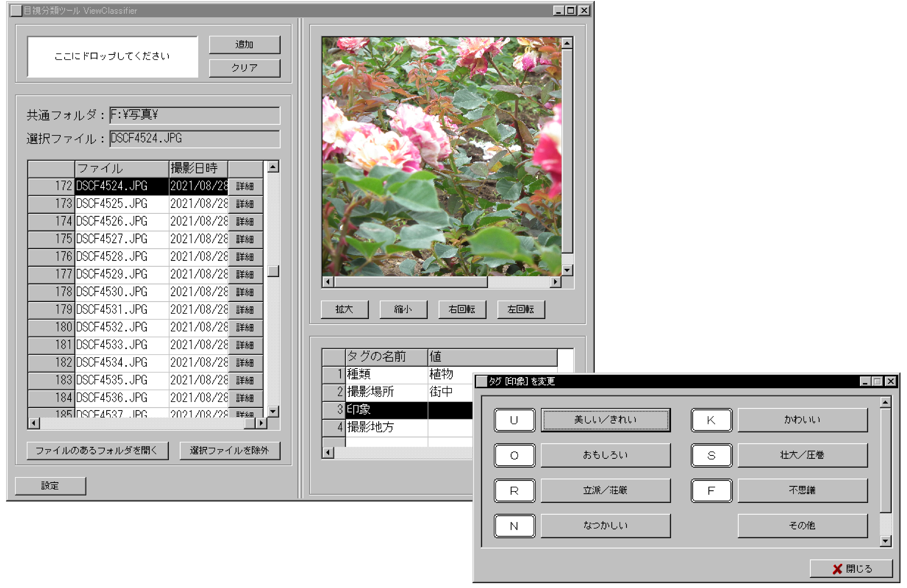The height and width of the screenshot is (588, 907).
Task: Click image preview scroll-right arrow
Action: pyautogui.click(x=556, y=282)
